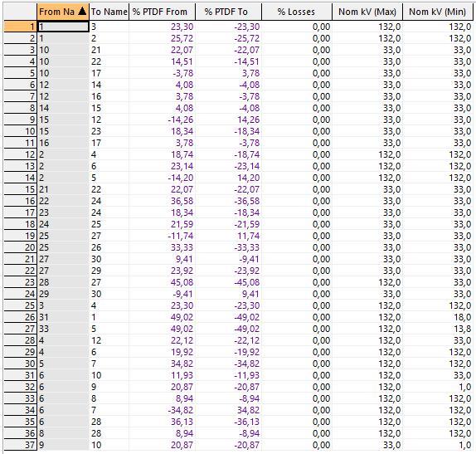Click From Name cell 33 in row 27
Screen dimensions: 476x454
(63, 329)
